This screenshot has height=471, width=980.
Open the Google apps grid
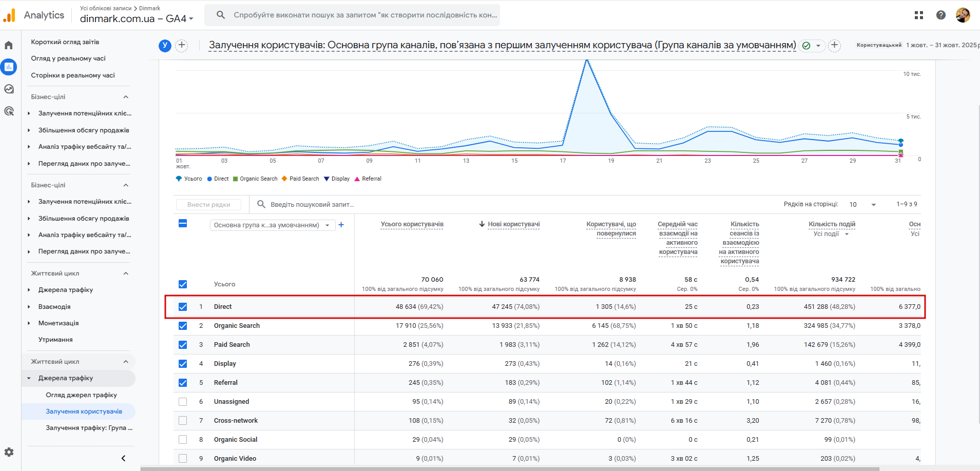pyautogui.click(x=919, y=15)
